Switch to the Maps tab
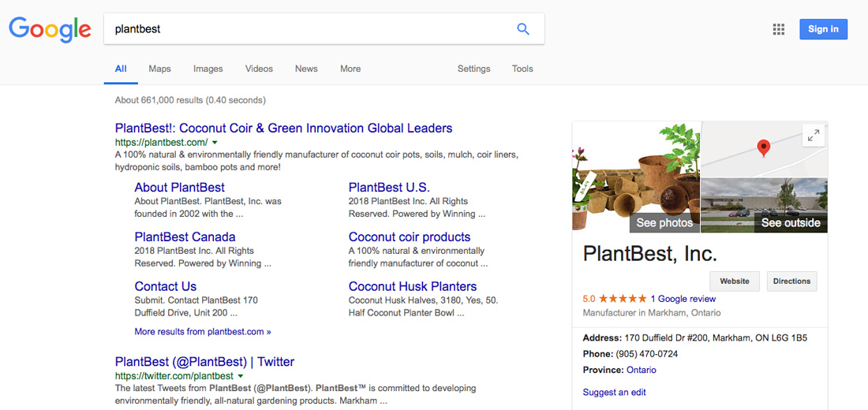 [159, 69]
